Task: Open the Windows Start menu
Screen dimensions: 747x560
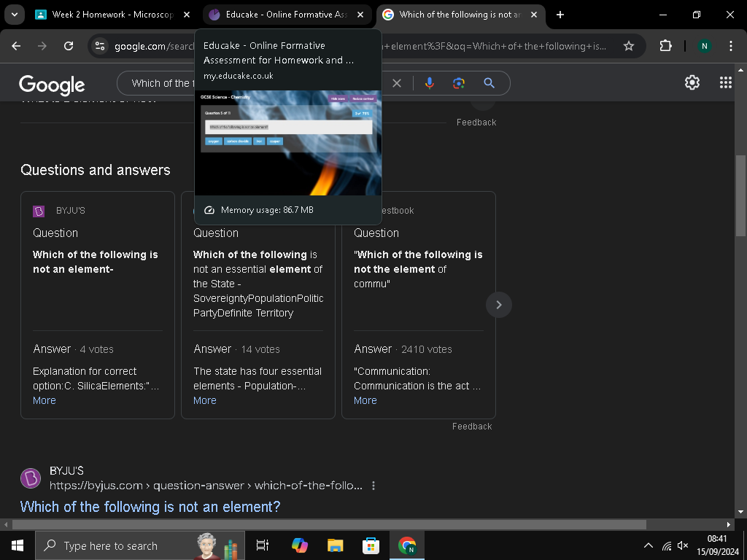Action: [18, 545]
